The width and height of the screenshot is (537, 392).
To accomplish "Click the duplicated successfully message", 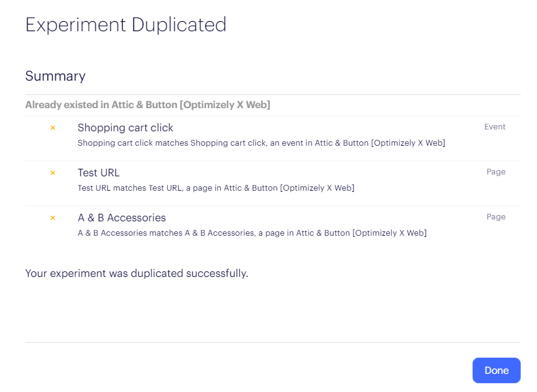I will pyautogui.click(x=136, y=273).
